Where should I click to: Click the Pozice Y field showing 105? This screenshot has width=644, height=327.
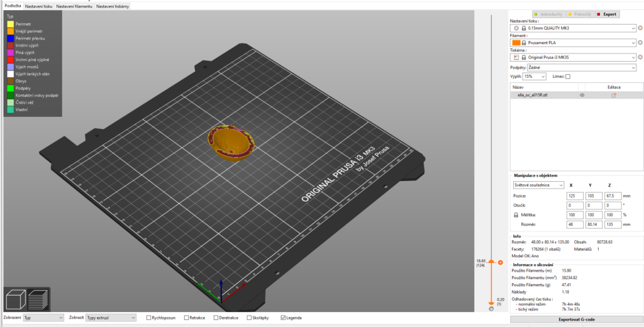click(594, 196)
